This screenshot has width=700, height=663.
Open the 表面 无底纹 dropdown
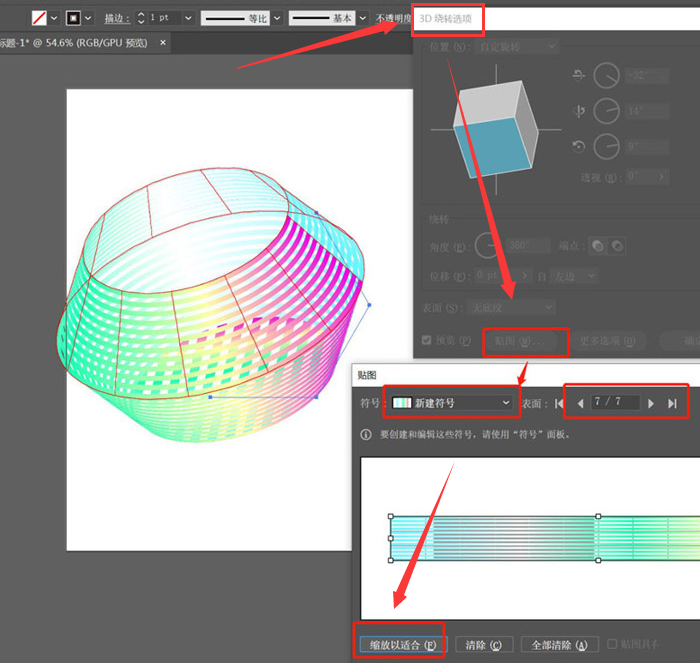click(511, 307)
